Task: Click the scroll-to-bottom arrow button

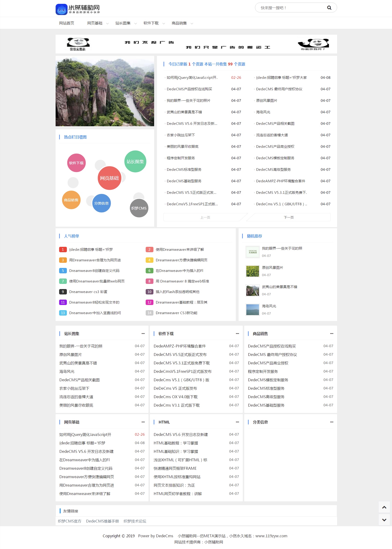Action: coord(384,519)
